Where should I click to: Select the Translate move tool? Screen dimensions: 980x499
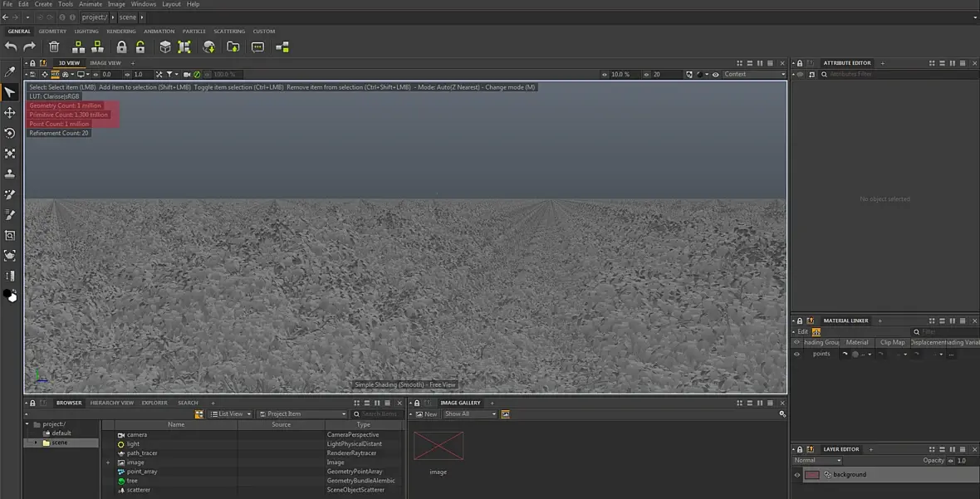click(10, 113)
